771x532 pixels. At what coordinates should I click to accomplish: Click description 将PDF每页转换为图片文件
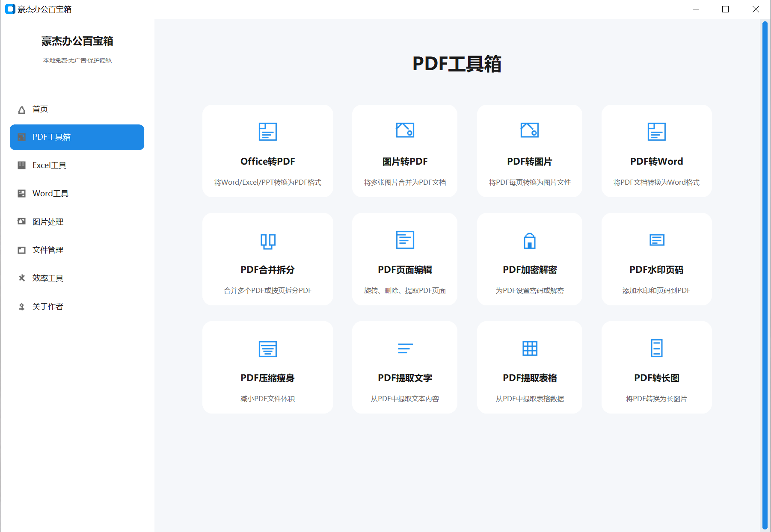click(x=529, y=182)
